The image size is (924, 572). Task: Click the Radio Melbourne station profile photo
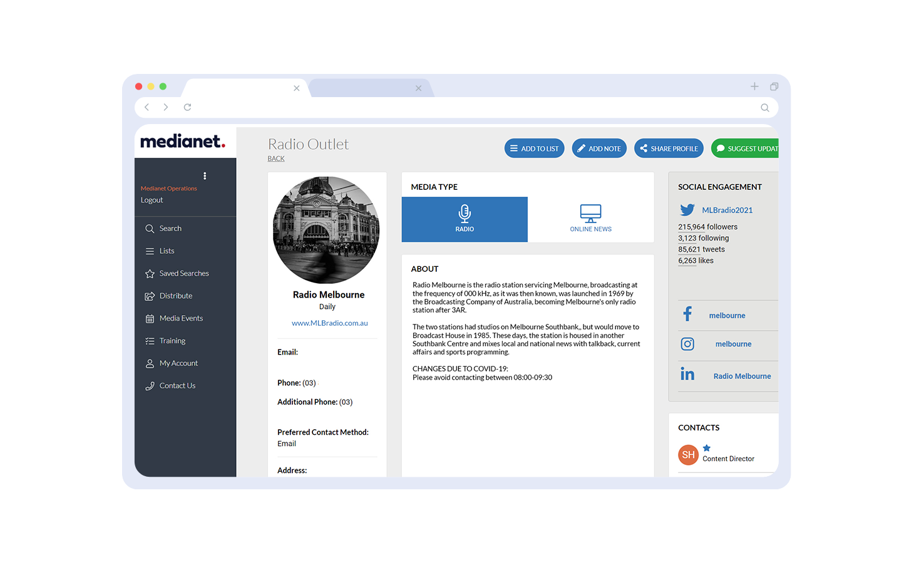[326, 230]
